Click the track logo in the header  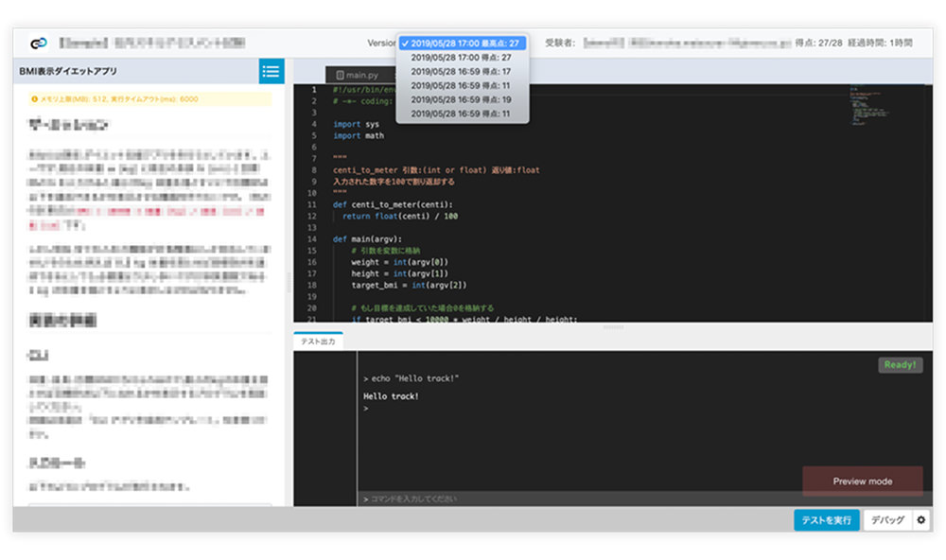pyautogui.click(x=39, y=44)
